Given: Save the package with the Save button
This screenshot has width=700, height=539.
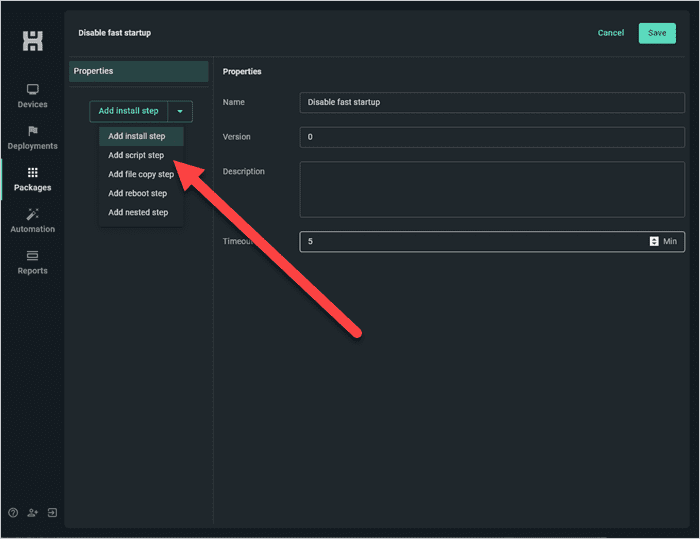Looking at the screenshot, I should 657,33.
